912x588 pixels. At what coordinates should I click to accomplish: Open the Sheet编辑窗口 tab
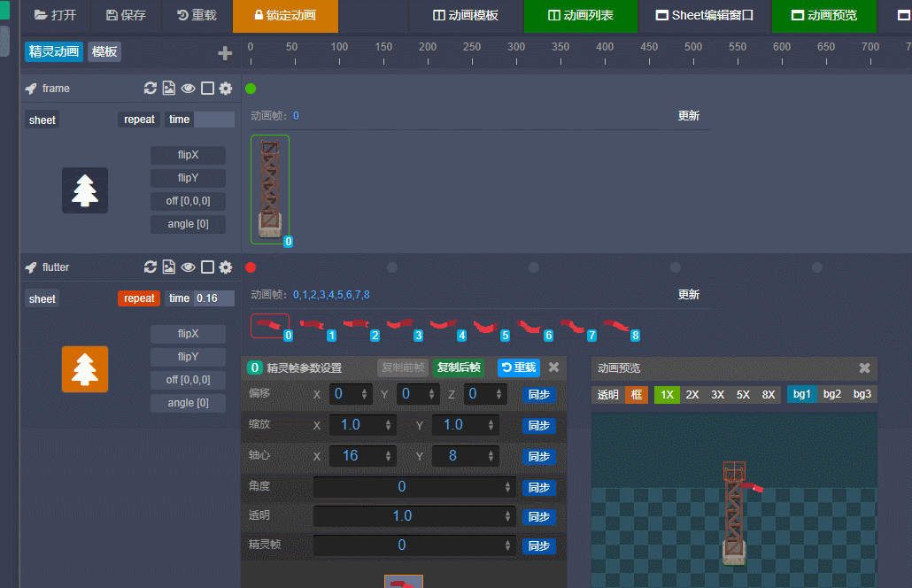point(704,15)
